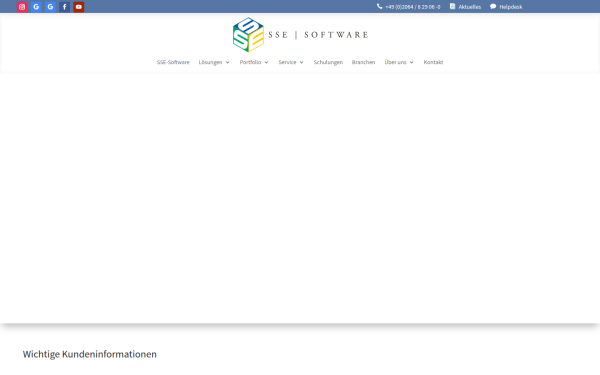Viewport: 600px width, 375px height.
Task: Open the Branchen menu item
Action: (x=364, y=62)
